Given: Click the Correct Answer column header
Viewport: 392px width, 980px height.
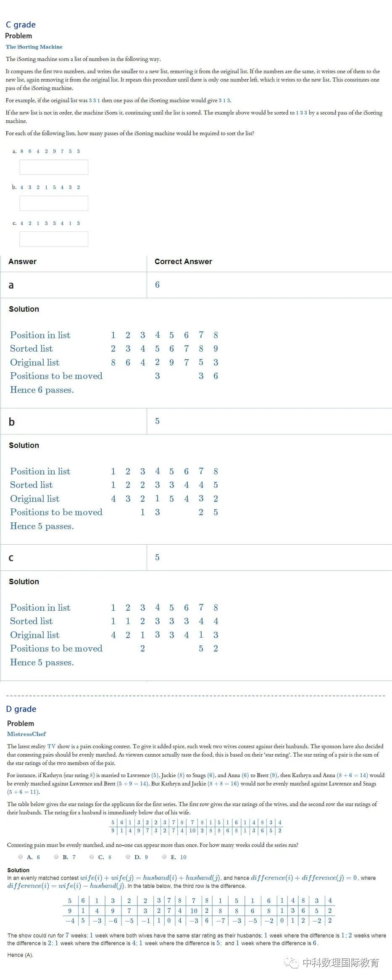Looking at the screenshot, I should click(x=183, y=262).
